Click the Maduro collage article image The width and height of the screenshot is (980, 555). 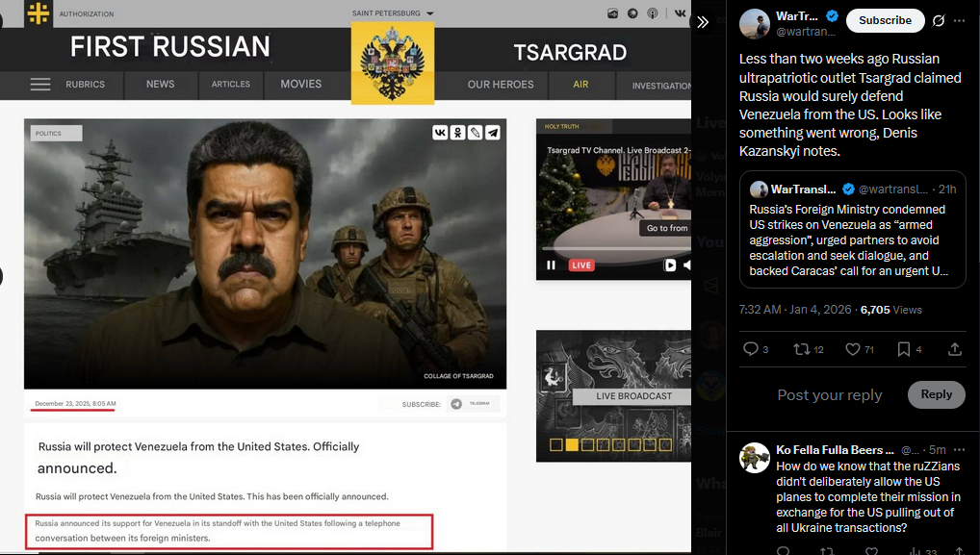coord(265,254)
